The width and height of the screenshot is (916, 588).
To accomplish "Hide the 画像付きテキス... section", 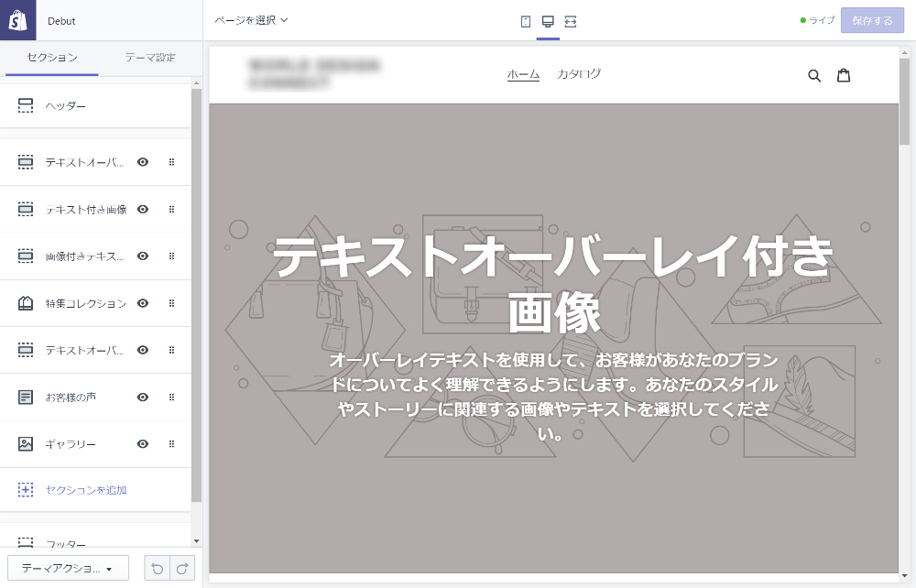I will point(143,256).
